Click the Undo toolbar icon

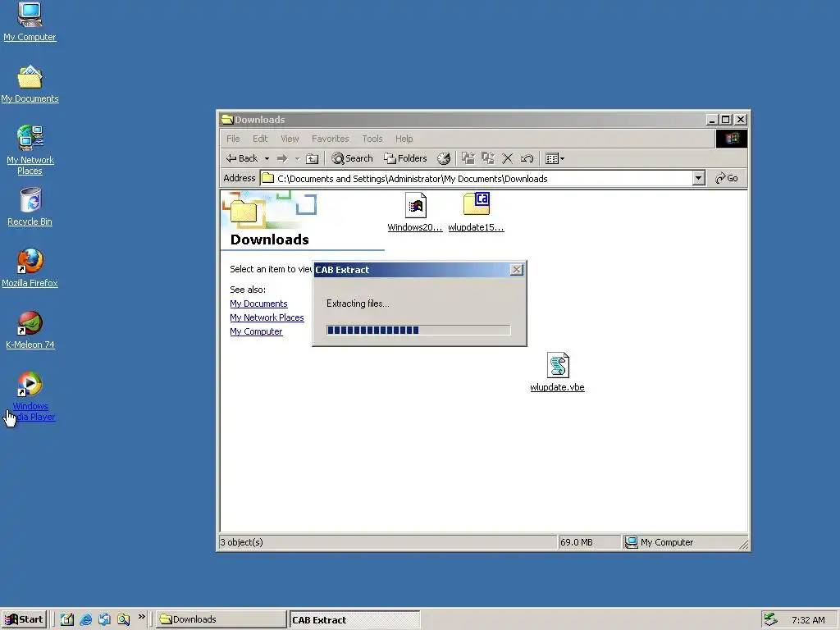pyautogui.click(x=527, y=158)
